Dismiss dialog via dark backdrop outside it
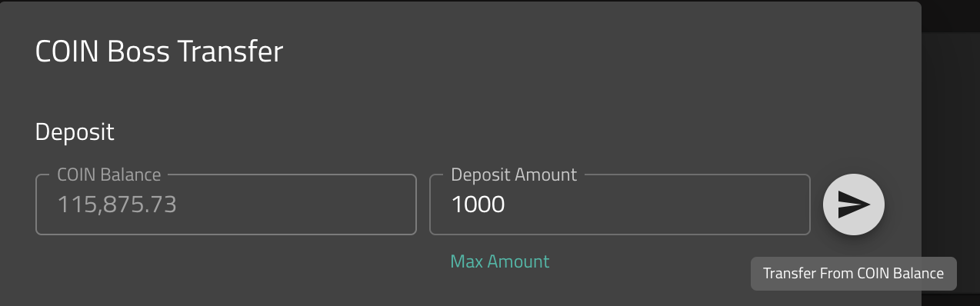Image resolution: width=980 pixels, height=306 pixels. [951, 154]
